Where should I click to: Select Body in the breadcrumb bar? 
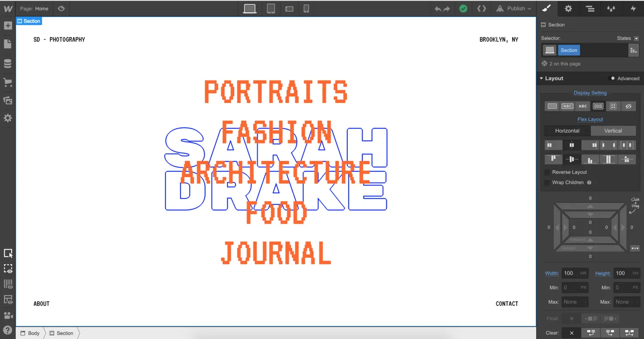pos(30,333)
